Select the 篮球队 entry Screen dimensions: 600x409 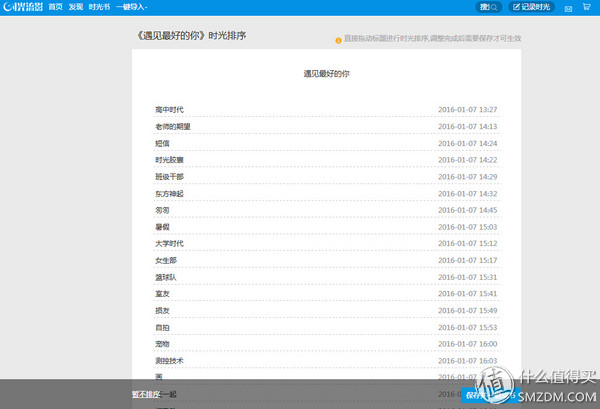click(166, 277)
